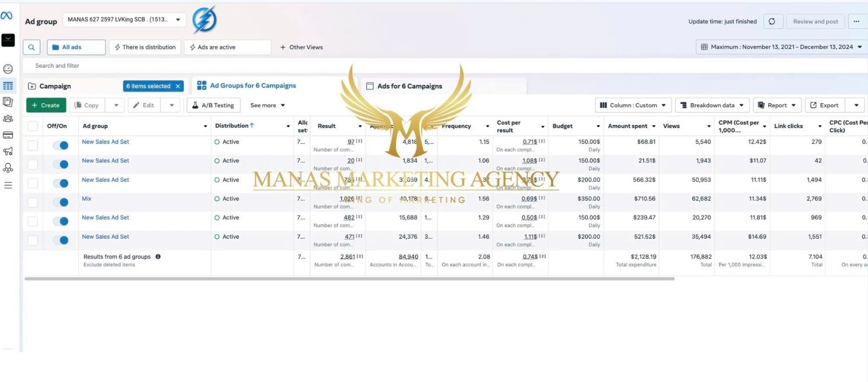Switch to Ads for 6 Campaigns tab

(410, 86)
